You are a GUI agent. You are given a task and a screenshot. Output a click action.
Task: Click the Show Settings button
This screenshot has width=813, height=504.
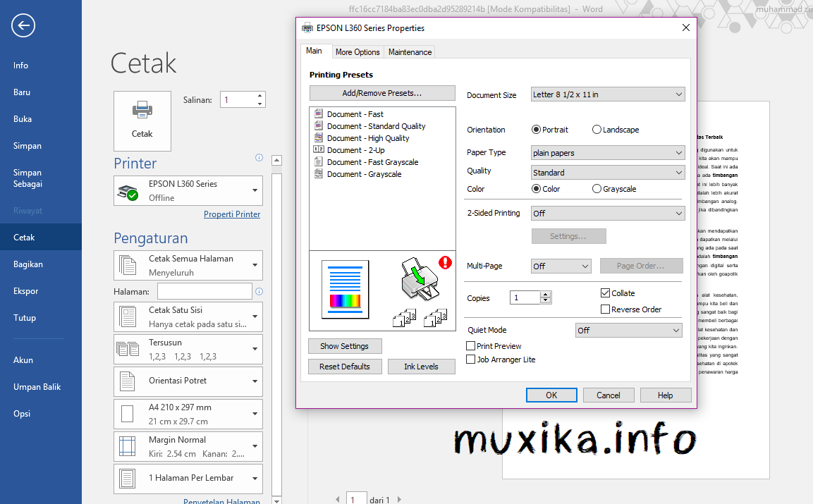(345, 346)
